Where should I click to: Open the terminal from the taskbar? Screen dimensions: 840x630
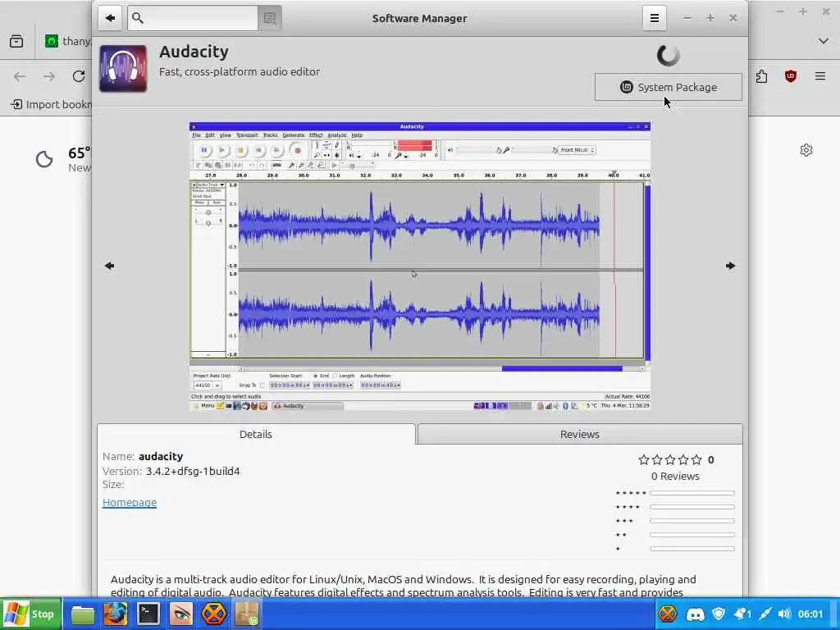point(148,614)
